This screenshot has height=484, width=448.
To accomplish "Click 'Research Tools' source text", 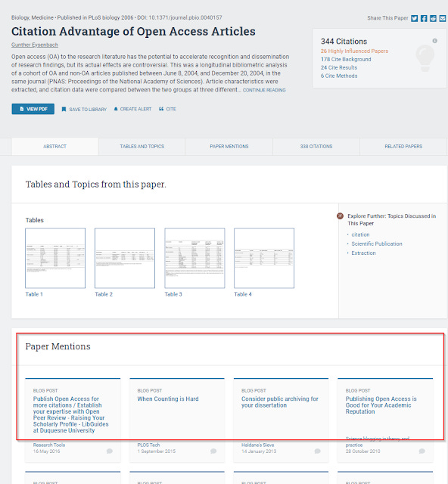I will (49, 445).
